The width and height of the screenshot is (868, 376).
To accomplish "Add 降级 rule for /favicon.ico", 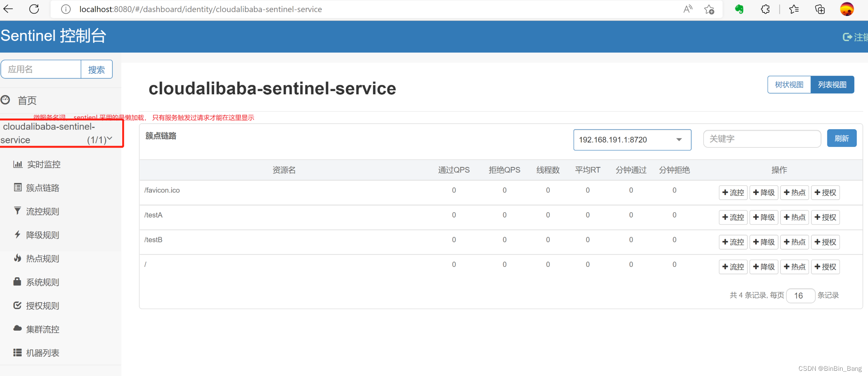I will pyautogui.click(x=764, y=193).
